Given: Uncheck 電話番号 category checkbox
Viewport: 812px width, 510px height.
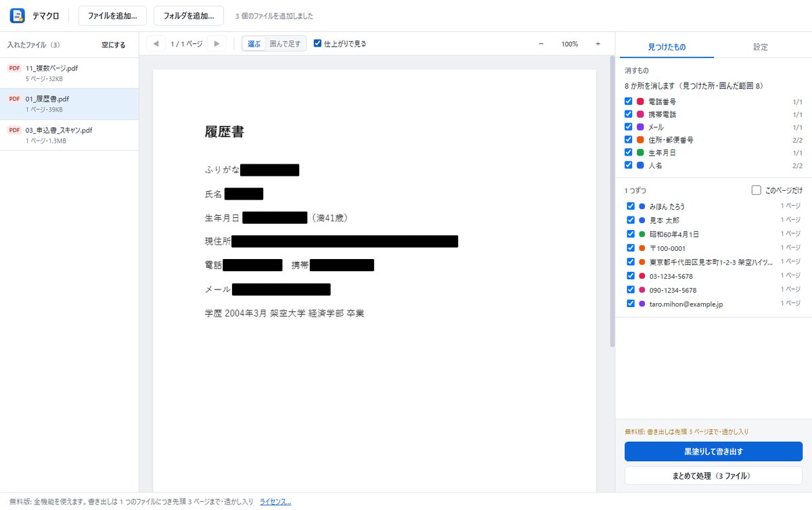Looking at the screenshot, I should 629,101.
